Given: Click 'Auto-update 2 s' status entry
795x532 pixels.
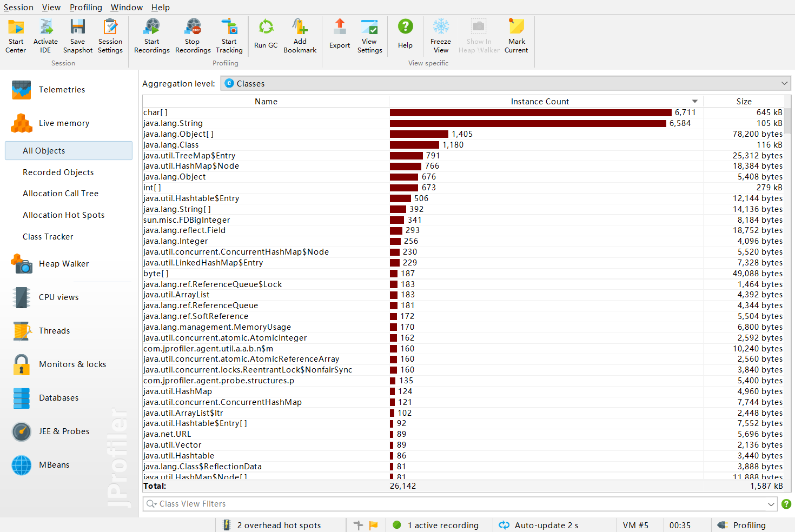Looking at the screenshot, I should click(546, 525).
